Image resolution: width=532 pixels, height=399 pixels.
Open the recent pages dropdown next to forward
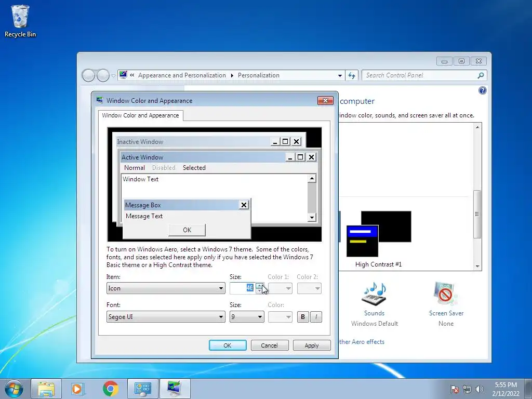pos(113,76)
